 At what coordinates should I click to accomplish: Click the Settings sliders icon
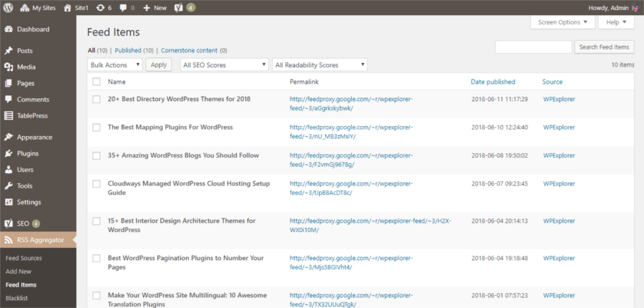point(8,202)
